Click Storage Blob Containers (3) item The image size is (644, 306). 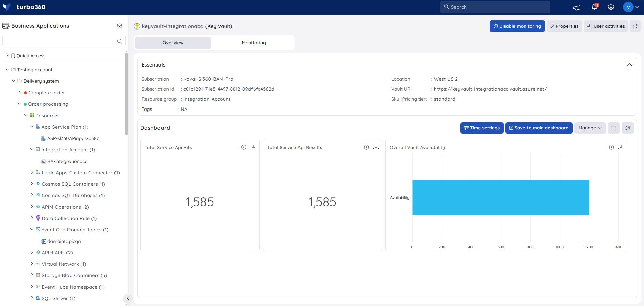coord(74,275)
